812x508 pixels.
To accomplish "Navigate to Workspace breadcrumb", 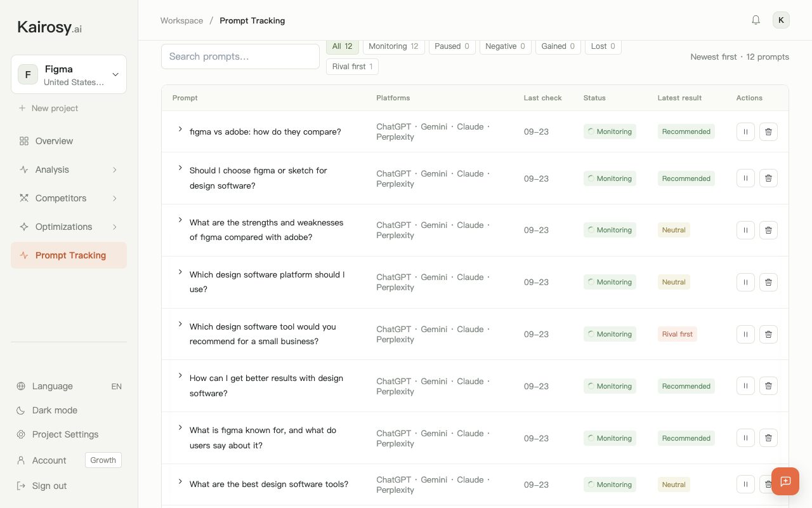I will pyautogui.click(x=181, y=20).
